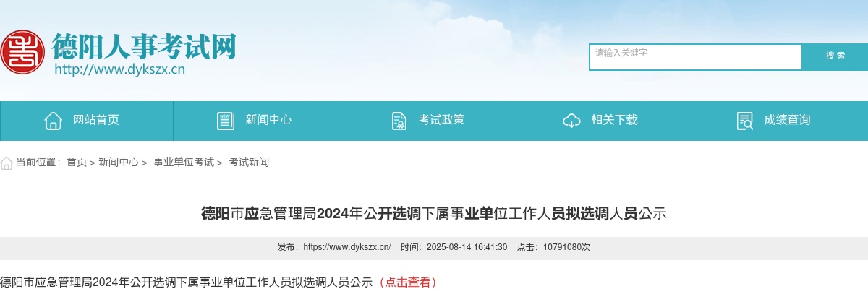Viewport: 868px width, 289px height.
Task: Click the newspaper icon beside 新闻中心
Action: tap(226, 121)
